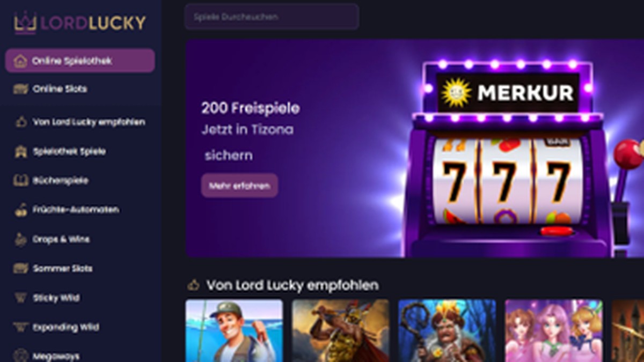Open the anime girls game thumbnail
Image resolution: width=644 pixels, height=362 pixels.
click(x=554, y=331)
